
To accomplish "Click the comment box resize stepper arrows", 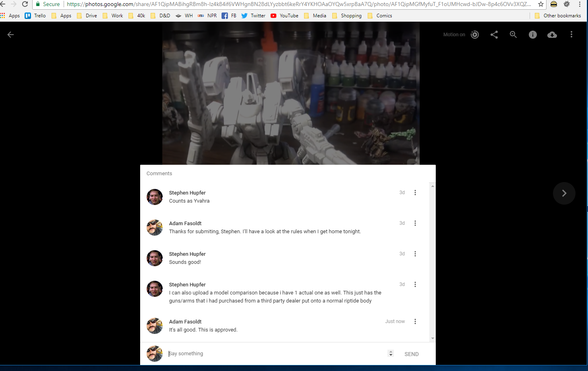I will [390, 353].
